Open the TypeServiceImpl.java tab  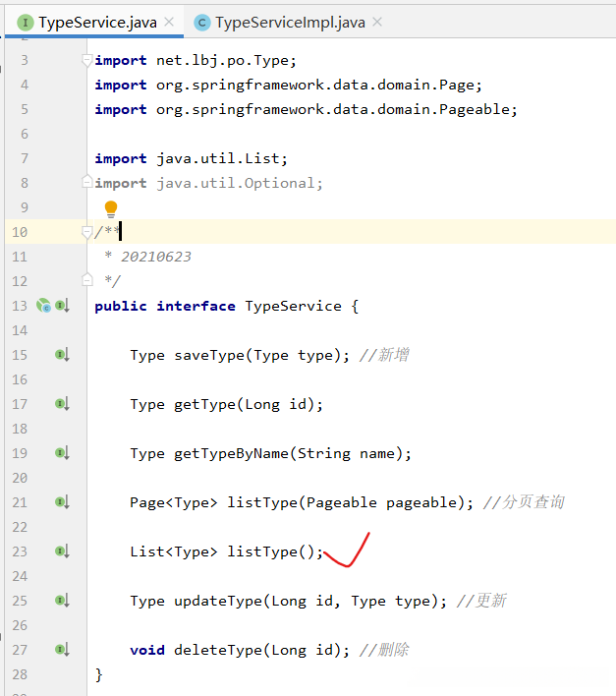point(290,23)
